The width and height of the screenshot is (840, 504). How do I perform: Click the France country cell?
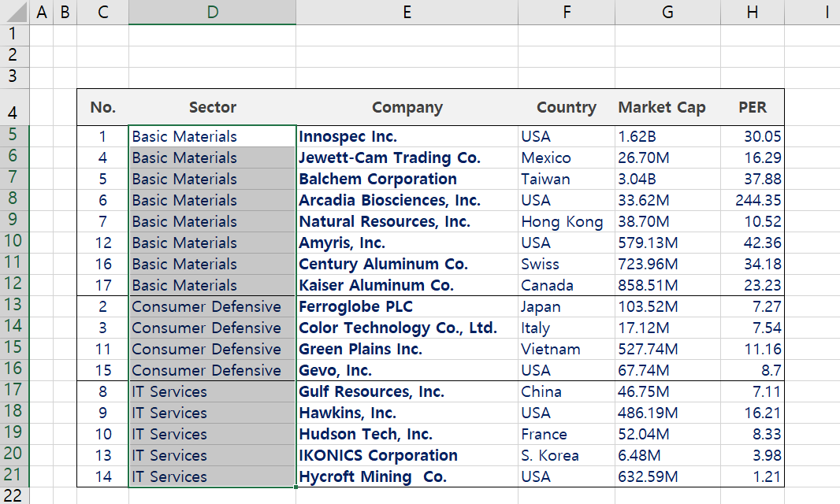(567, 434)
